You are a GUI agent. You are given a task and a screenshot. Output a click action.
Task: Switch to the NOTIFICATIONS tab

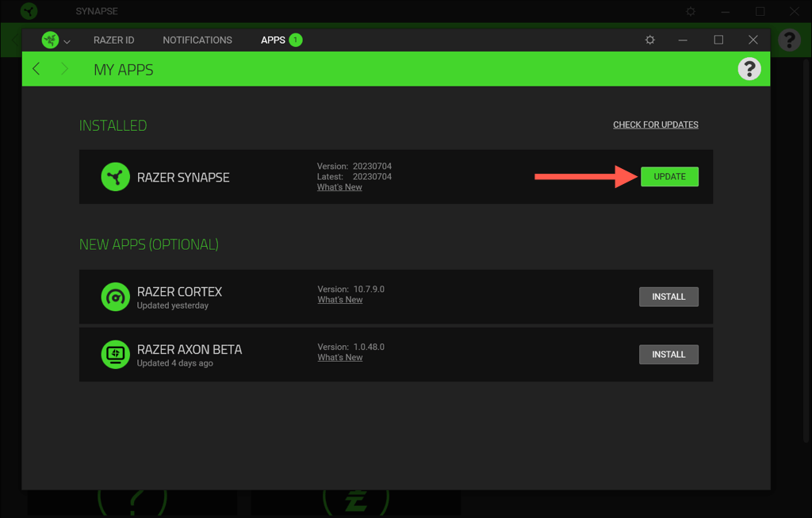coord(197,40)
